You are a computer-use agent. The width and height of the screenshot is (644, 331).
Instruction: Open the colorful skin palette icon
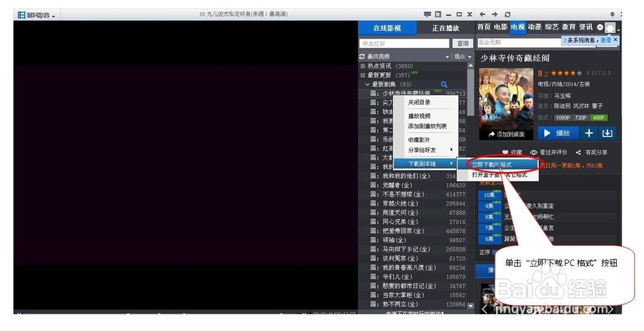click(x=438, y=14)
